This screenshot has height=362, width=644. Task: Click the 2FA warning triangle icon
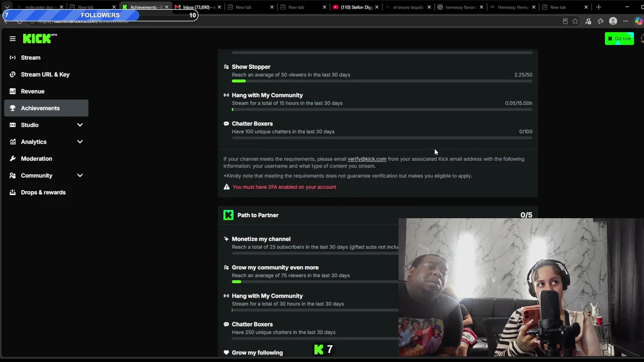click(x=226, y=187)
